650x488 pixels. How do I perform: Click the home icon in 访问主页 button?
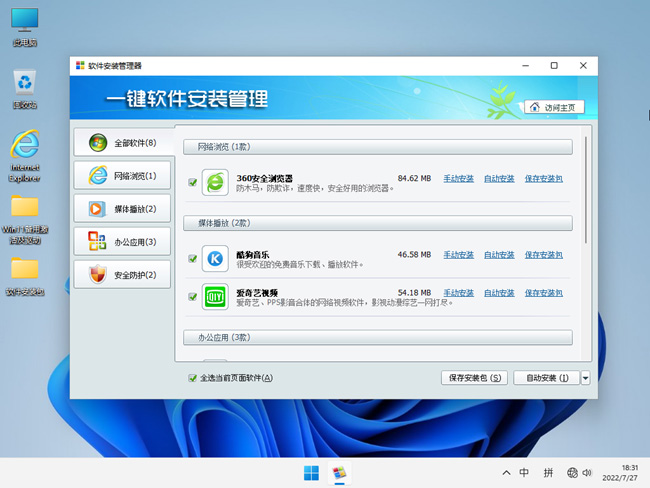pyautogui.click(x=535, y=107)
